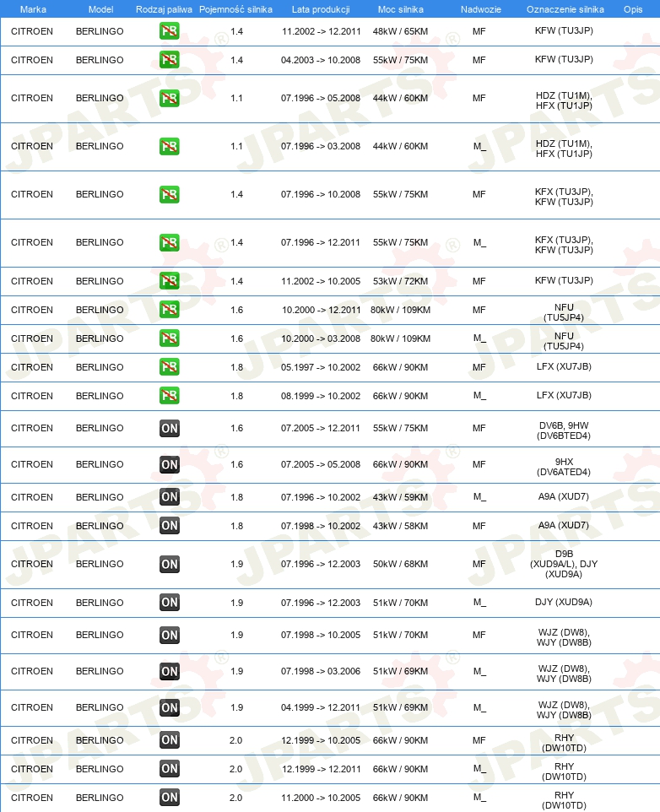This screenshot has width=660, height=812.
Task: Click the 07.1998 -> 03.2006 production years cell
Action: click(x=321, y=671)
